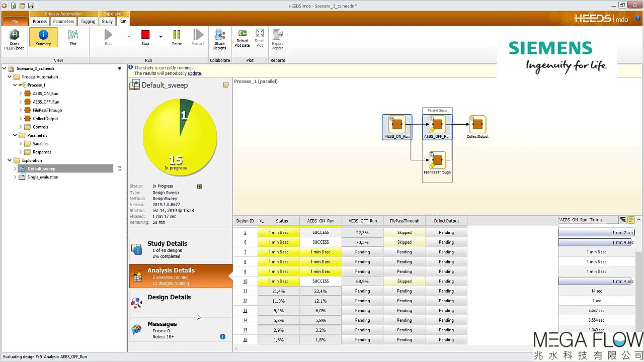Click the Restart icon in Run group

[198, 38]
